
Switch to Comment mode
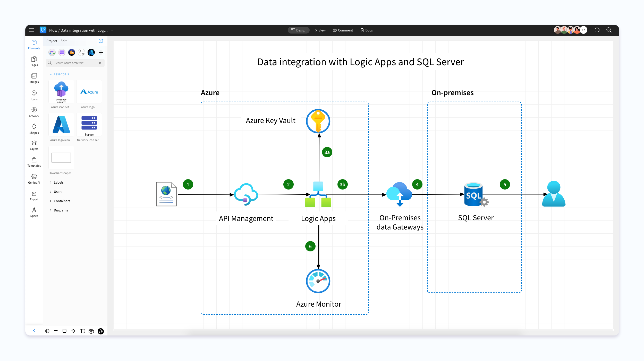[343, 30]
